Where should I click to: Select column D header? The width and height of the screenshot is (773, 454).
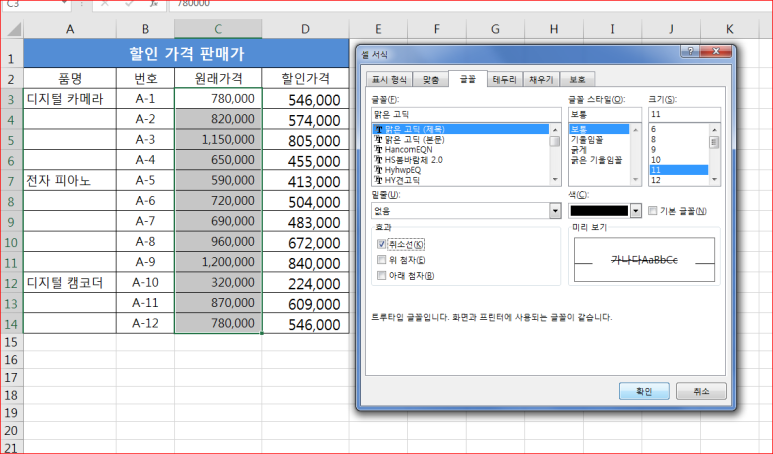pyautogui.click(x=305, y=29)
